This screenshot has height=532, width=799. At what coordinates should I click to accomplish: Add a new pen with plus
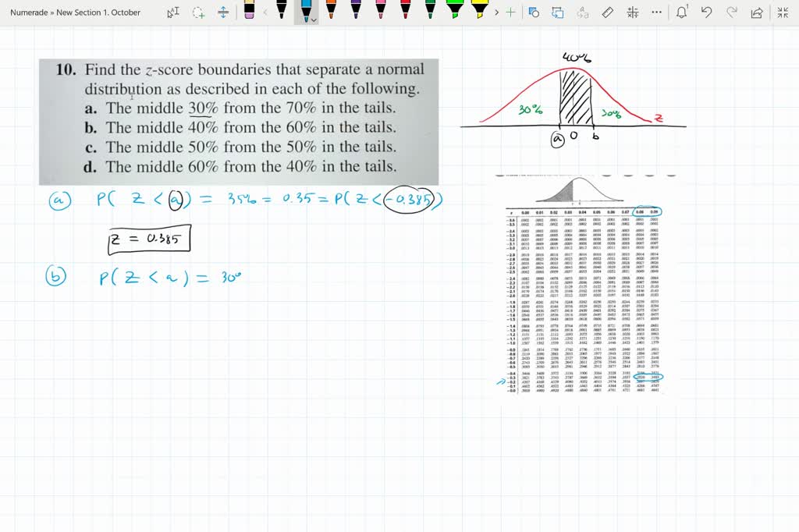510,12
